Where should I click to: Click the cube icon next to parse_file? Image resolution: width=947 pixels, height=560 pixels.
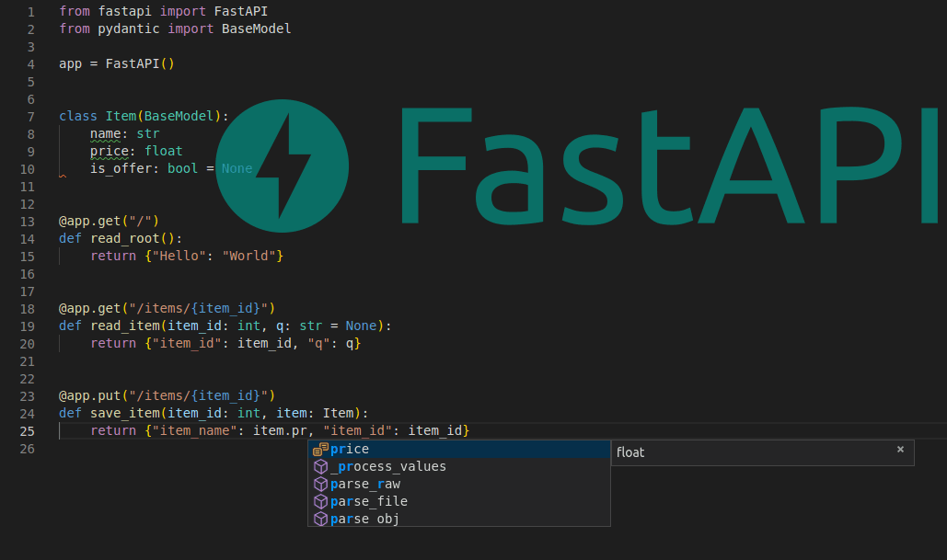(321, 501)
